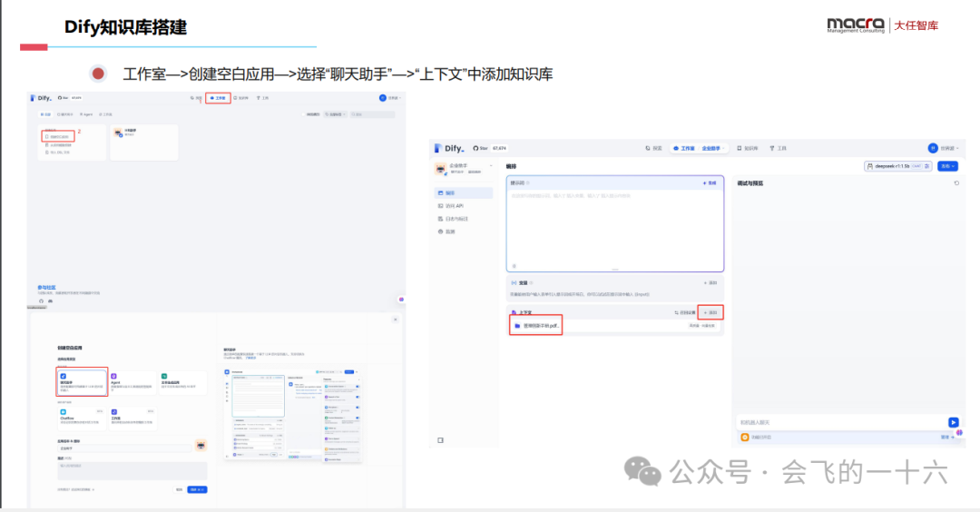
Task: Collapse the app sidebar using the bottom icon
Action: pyautogui.click(x=441, y=440)
